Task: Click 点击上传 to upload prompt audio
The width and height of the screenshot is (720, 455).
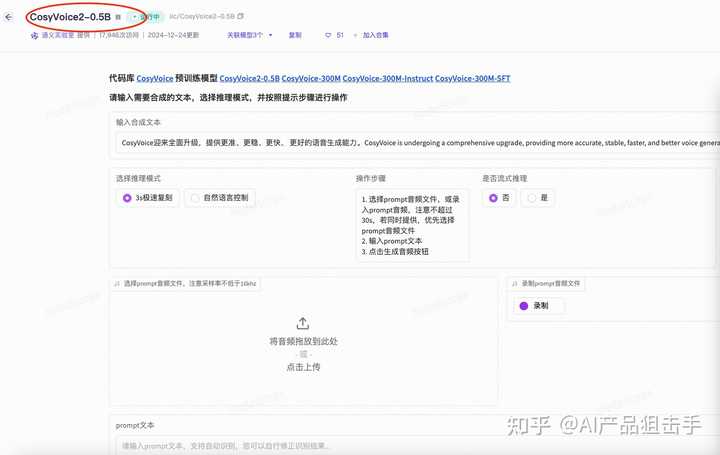Action: point(303,367)
